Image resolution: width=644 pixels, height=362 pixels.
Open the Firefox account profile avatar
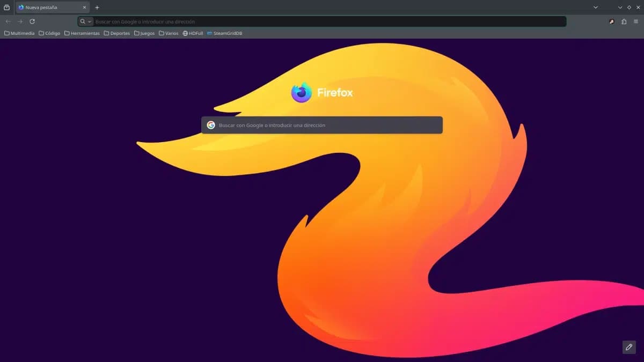[x=611, y=21]
